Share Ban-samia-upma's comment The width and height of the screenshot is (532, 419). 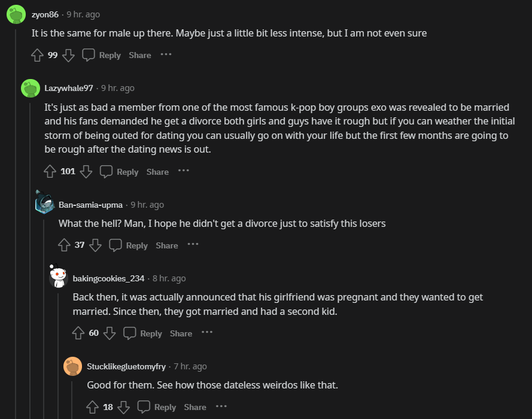pos(167,245)
